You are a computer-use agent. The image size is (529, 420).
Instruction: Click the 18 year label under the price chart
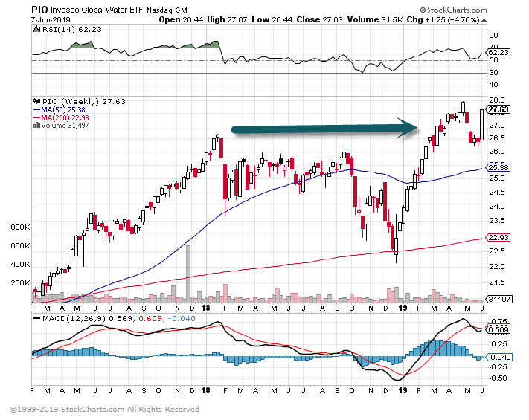(x=205, y=308)
